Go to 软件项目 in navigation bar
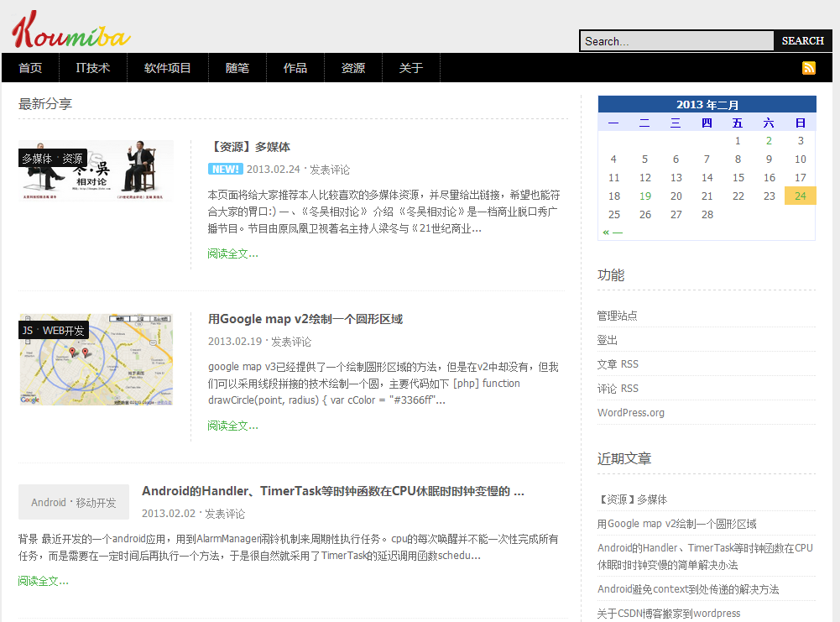Viewport: 840px width, 622px height. tap(168, 68)
